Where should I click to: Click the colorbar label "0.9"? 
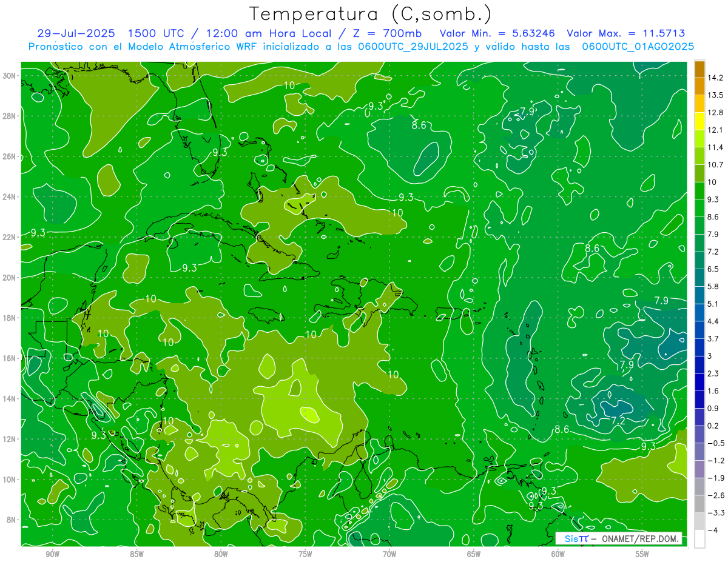(712, 408)
